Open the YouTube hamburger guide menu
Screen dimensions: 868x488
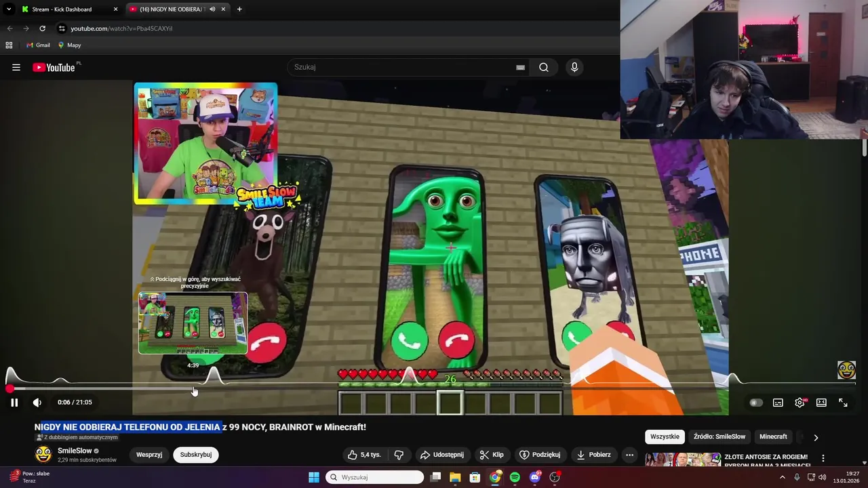[x=16, y=67]
